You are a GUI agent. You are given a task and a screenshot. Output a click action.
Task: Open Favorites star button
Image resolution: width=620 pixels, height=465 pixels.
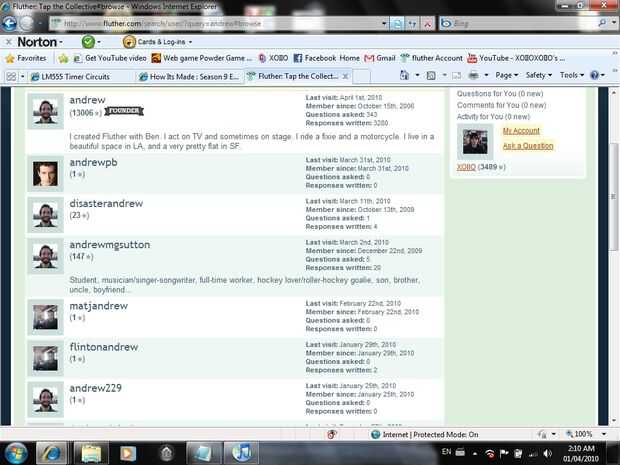coord(26,58)
